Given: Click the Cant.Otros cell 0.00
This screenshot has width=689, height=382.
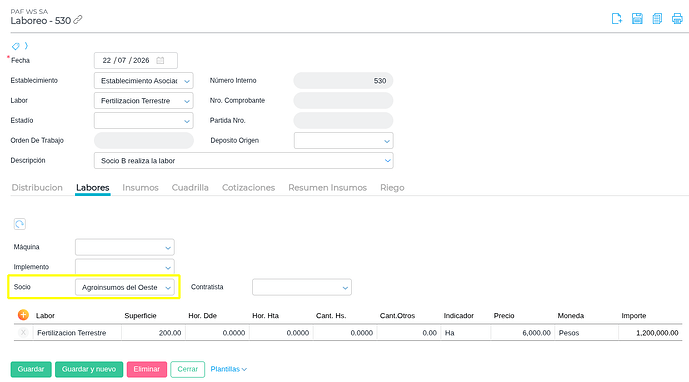Looking at the screenshot, I should click(409, 333).
